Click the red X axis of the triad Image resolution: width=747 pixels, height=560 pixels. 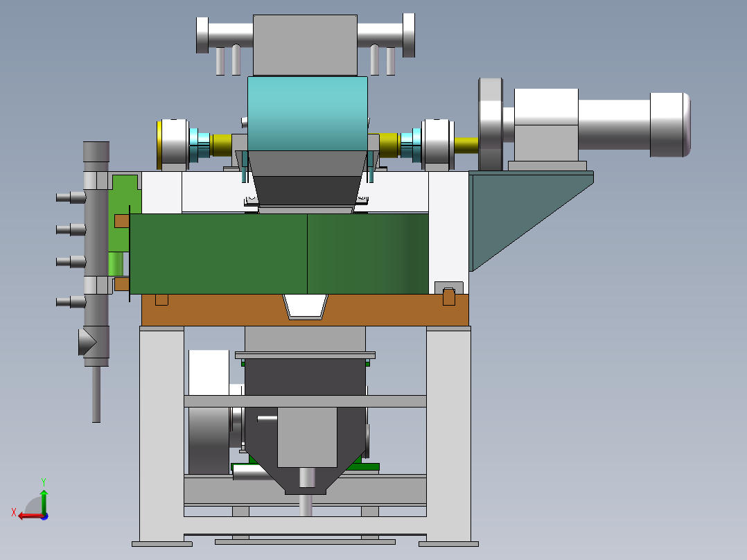click(x=30, y=516)
